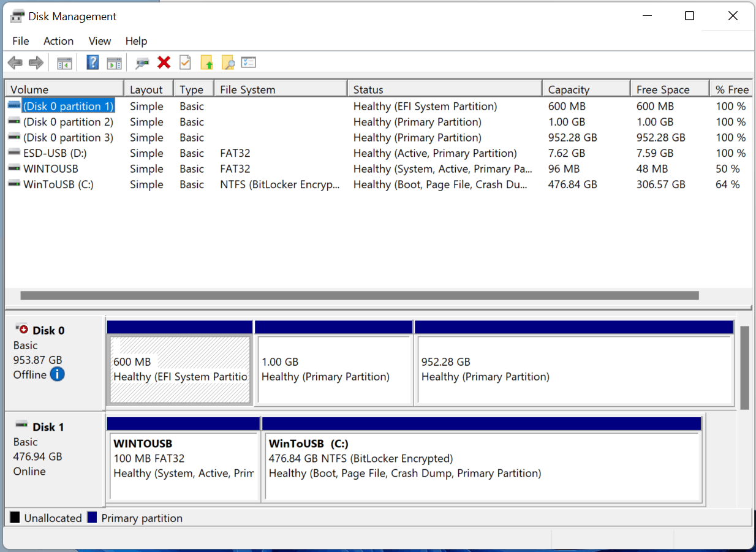Open Help via blue question mark icon
This screenshot has height=552, width=756.
click(x=93, y=62)
